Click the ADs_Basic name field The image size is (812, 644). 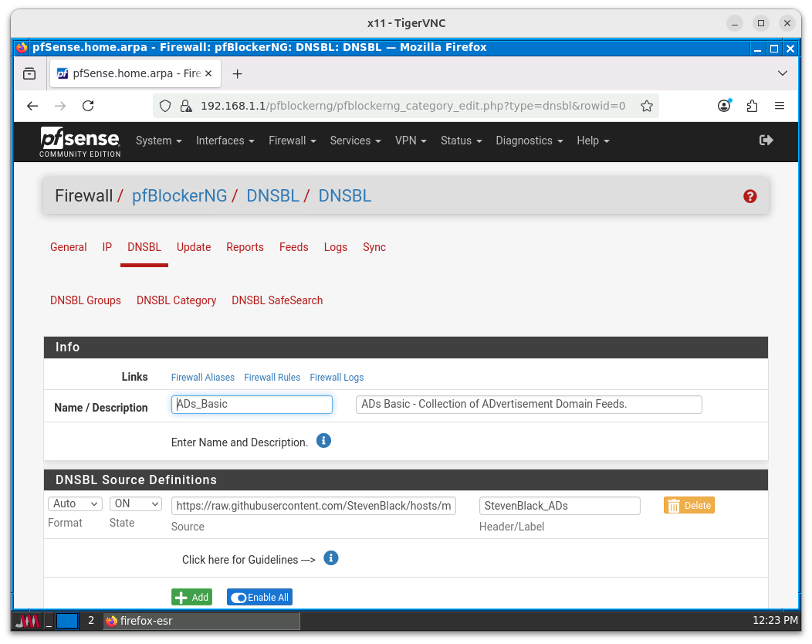pos(252,404)
